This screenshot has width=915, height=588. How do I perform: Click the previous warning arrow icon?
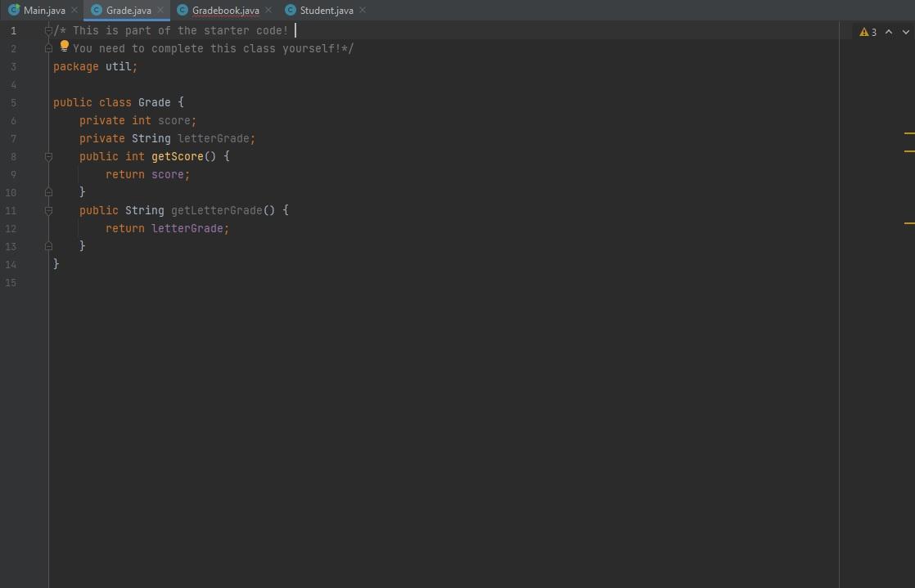(x=889, y=32)
